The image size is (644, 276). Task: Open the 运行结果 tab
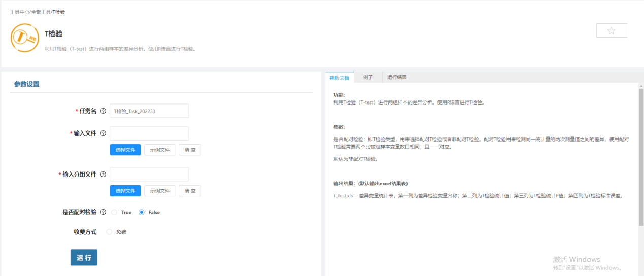click(x=397, y=78)
